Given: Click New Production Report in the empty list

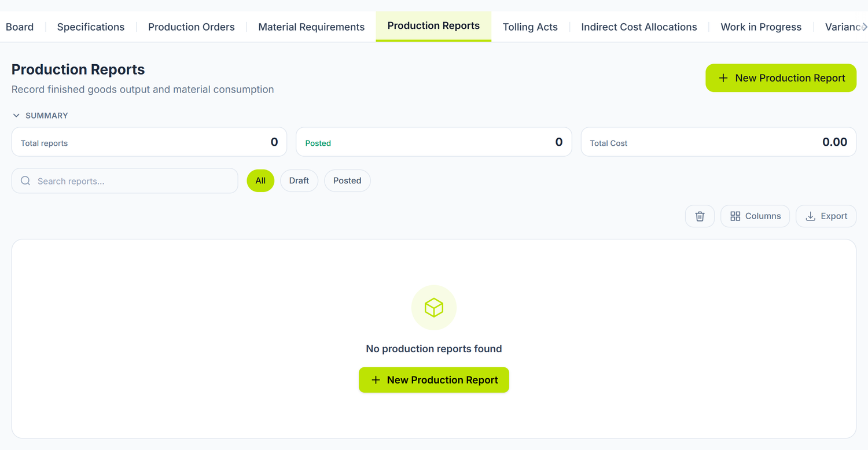Looking at the screenshot, I should (x=434, y=380).
